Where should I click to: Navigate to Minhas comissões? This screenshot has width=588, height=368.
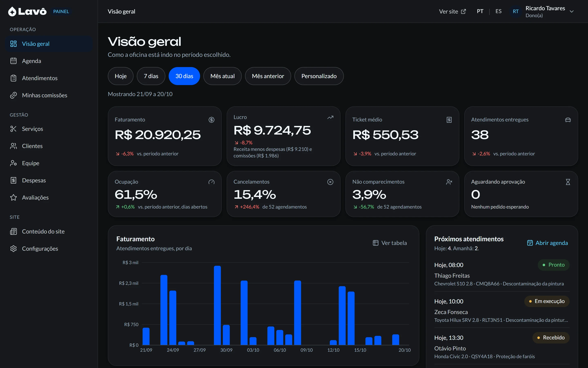(49, 95)
